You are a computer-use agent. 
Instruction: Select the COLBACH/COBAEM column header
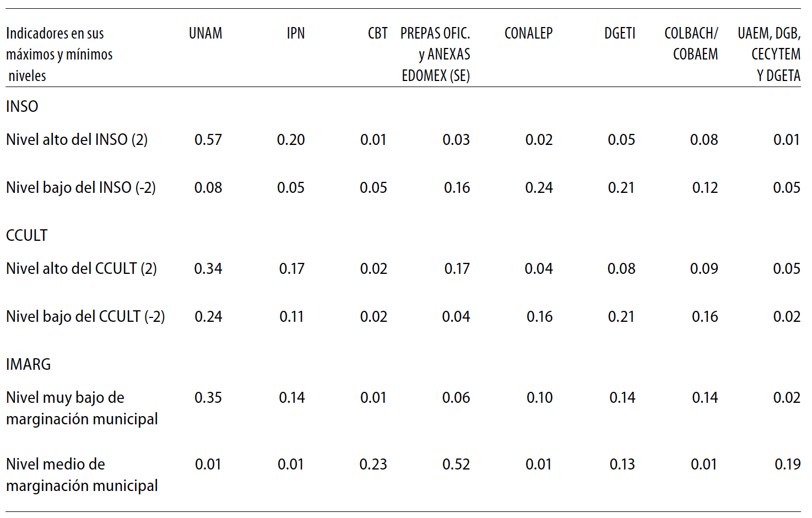pyautogui.click(x=691, y=44)
